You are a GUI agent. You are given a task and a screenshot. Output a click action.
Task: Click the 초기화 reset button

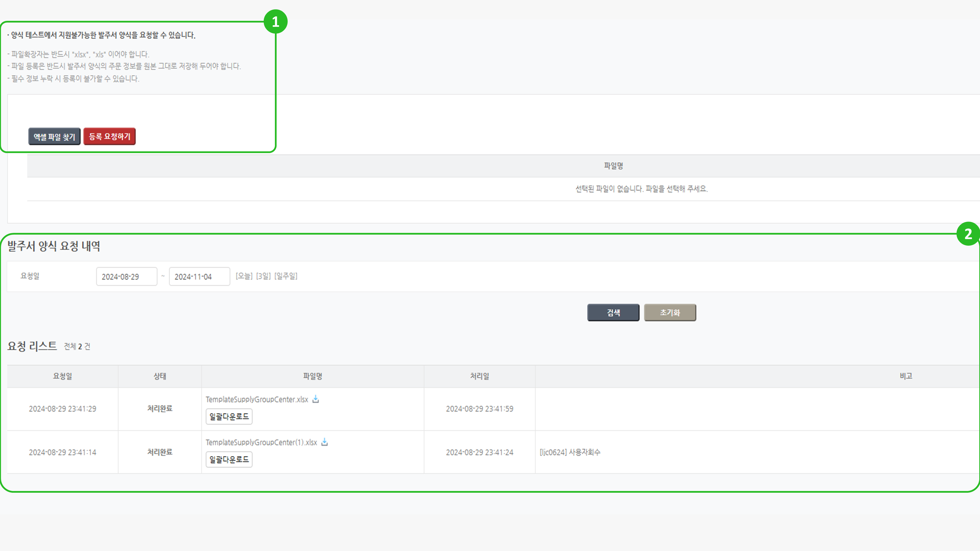coord(670,312)
